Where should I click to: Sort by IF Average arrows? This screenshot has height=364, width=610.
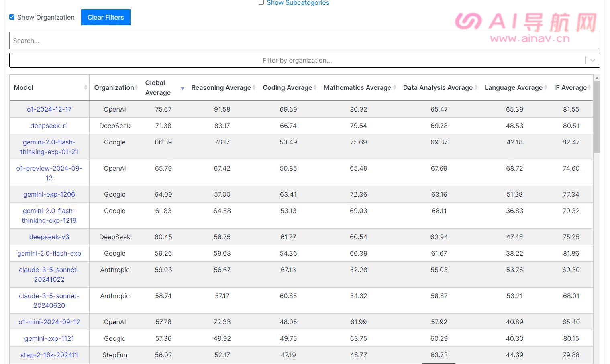pyautogui.click(x=589, y=87)
